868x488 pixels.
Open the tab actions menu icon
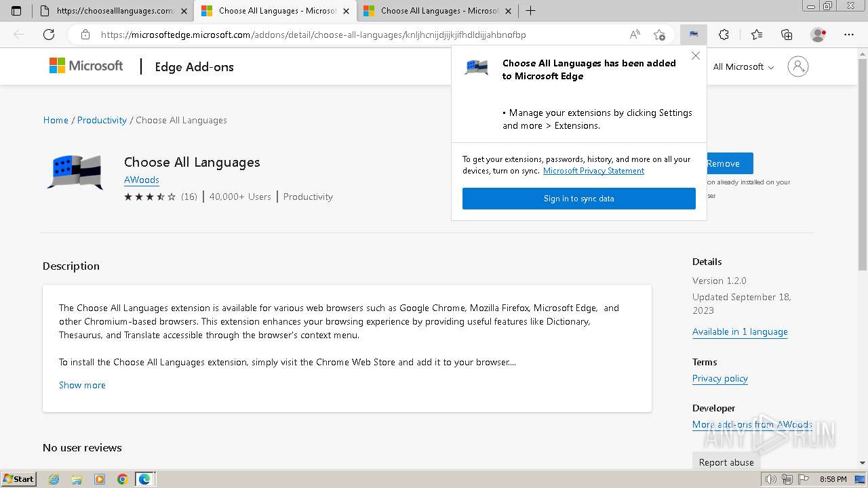[x=16, y=11]
